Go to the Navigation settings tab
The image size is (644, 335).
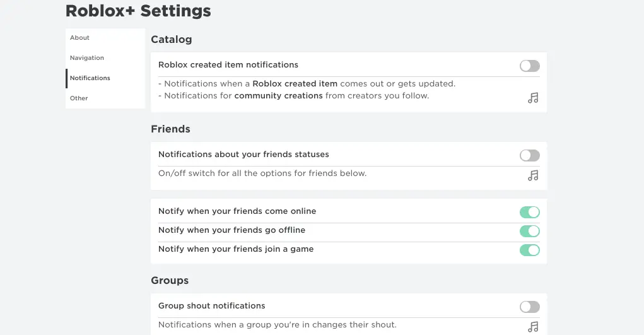87,58
